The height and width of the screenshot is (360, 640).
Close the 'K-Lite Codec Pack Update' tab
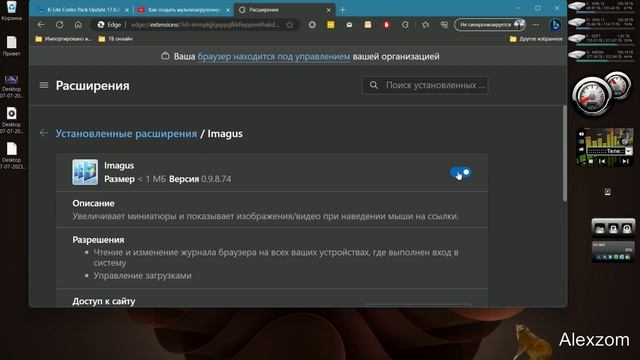[x=127, y=10]
